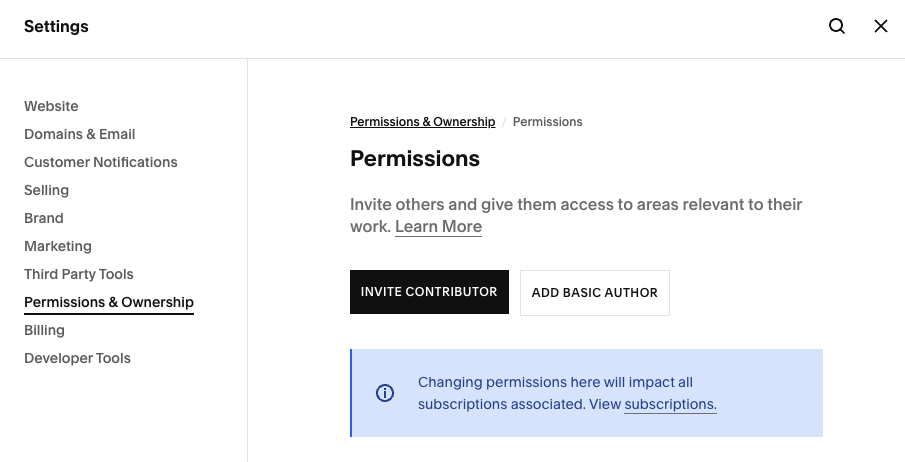
Task: Open the Selling settings section
Action: tap(47, 190)
